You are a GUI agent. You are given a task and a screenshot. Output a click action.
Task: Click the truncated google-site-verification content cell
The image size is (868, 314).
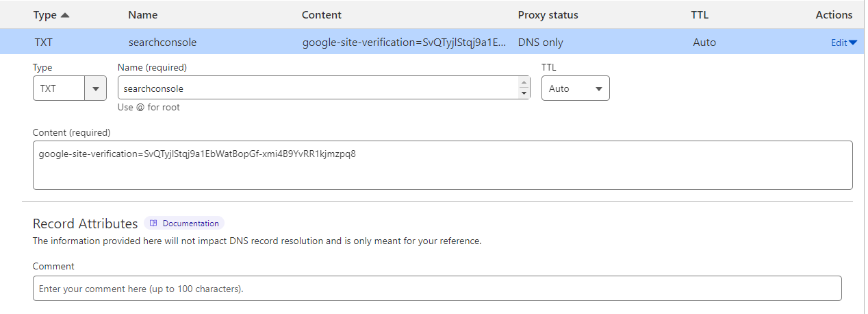405,43
